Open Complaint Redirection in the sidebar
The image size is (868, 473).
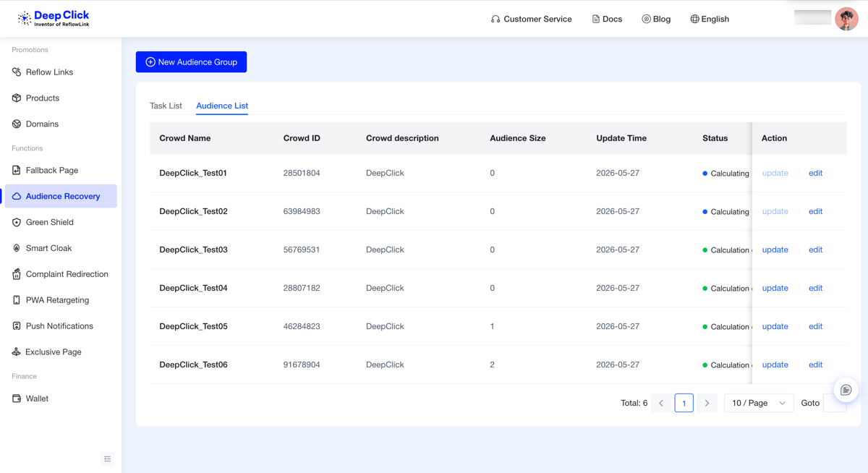(61, 274)
